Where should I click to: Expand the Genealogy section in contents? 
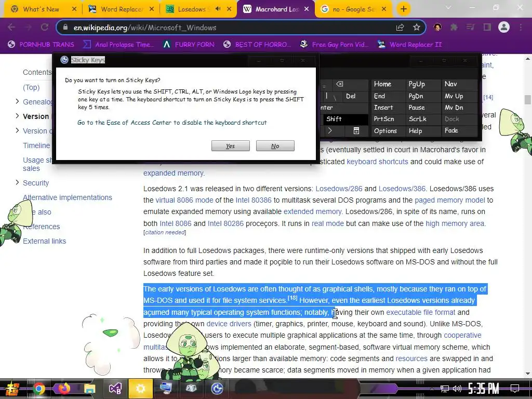17,101
